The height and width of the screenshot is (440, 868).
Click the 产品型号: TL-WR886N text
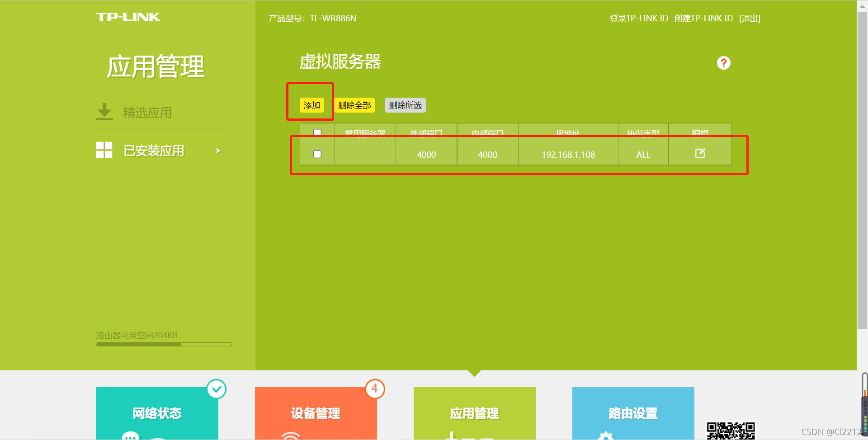312,19
